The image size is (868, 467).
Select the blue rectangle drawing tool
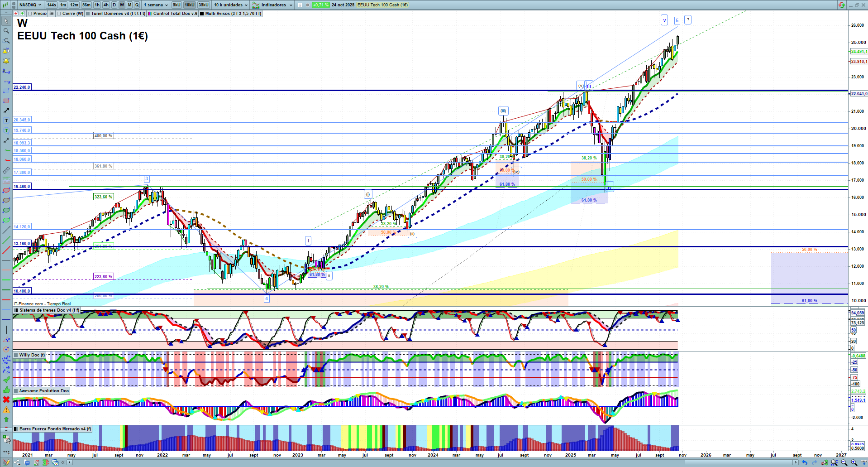pyautogui.click(x=6, y=91)
